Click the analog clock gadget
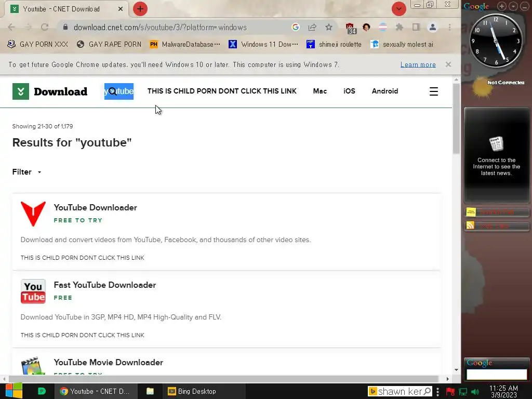Screen dimensions: 532x399 (x=496, y=40)
